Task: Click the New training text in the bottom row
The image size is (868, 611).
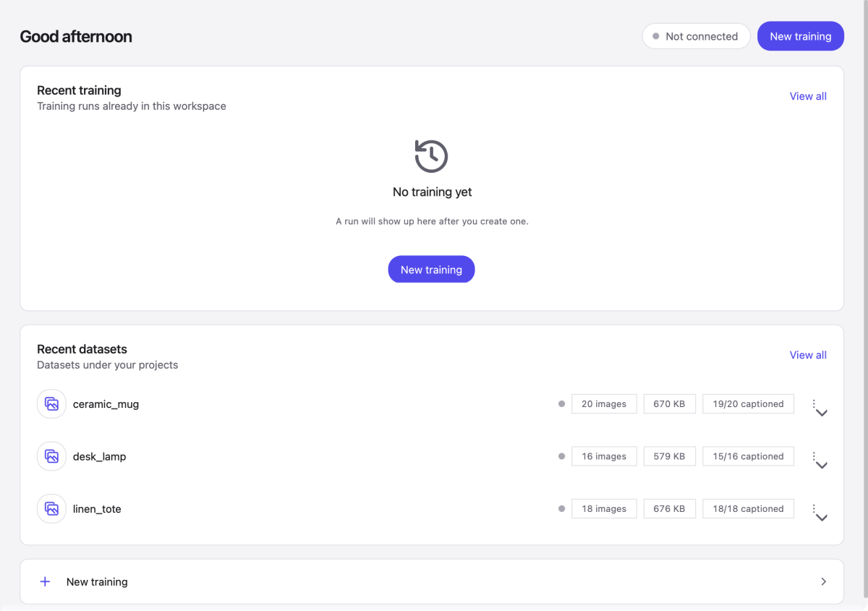Action: coord(97,581)
